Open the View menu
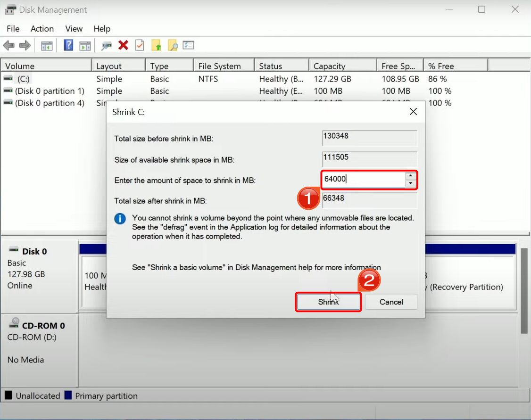 pos(74,29)
